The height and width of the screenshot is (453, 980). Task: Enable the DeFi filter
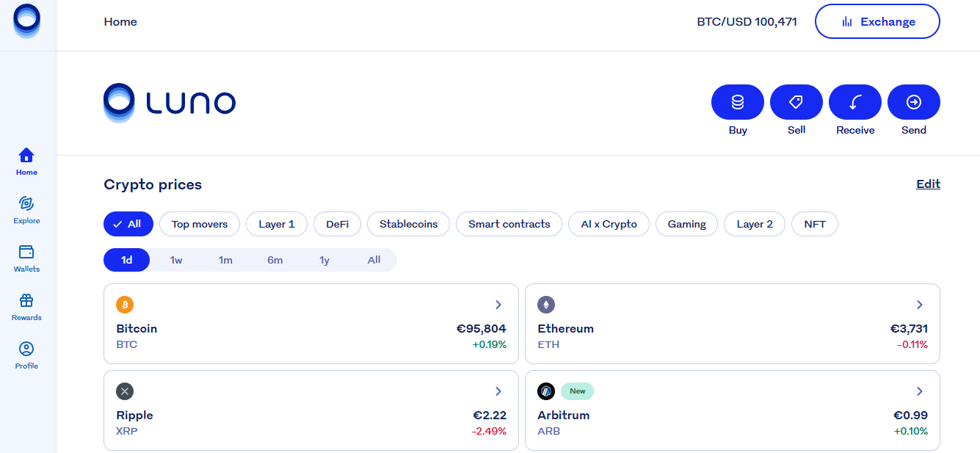[x=337, y=224]
